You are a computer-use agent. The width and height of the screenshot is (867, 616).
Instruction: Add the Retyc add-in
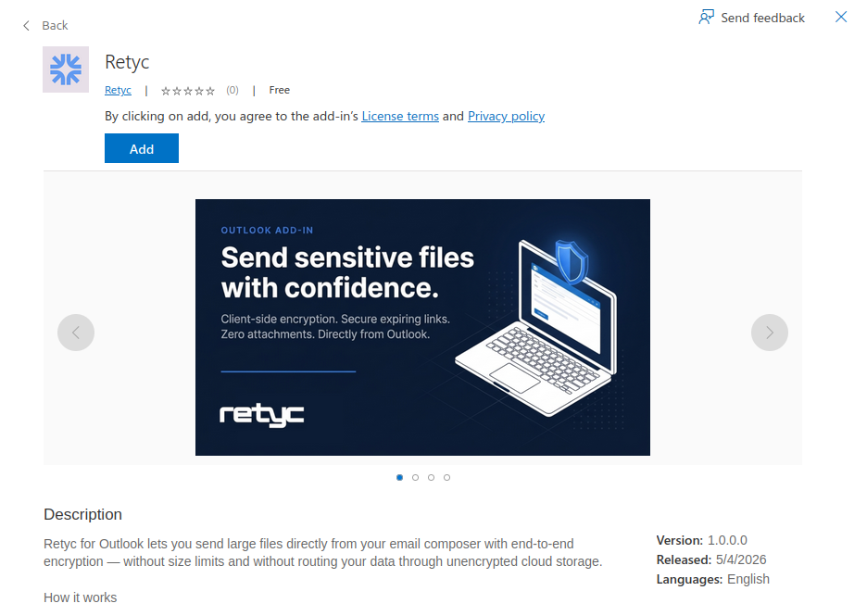142,148
